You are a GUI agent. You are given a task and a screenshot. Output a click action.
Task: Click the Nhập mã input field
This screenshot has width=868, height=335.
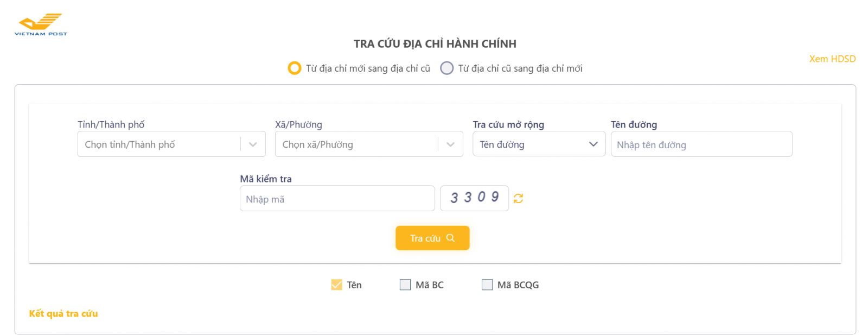click(336, 198)
